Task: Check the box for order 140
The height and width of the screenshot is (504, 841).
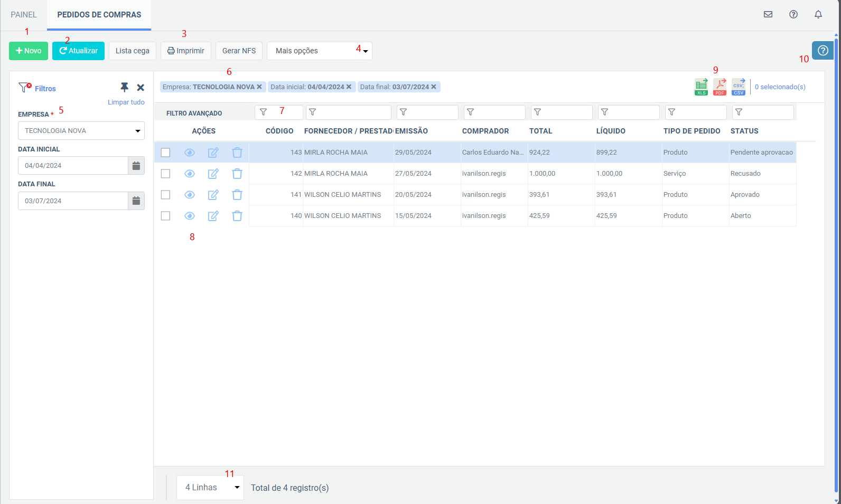Action: coord(165,216)
